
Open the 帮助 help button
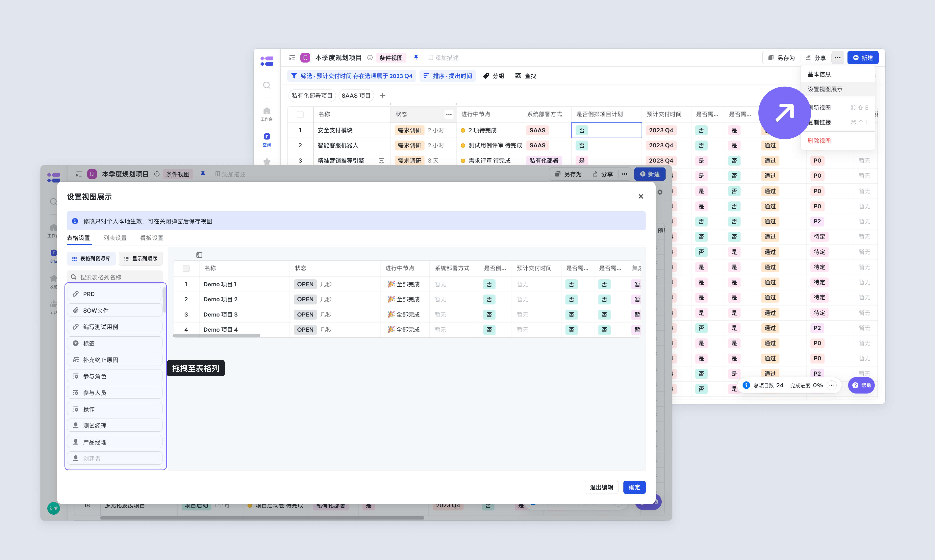click(861, 385)
